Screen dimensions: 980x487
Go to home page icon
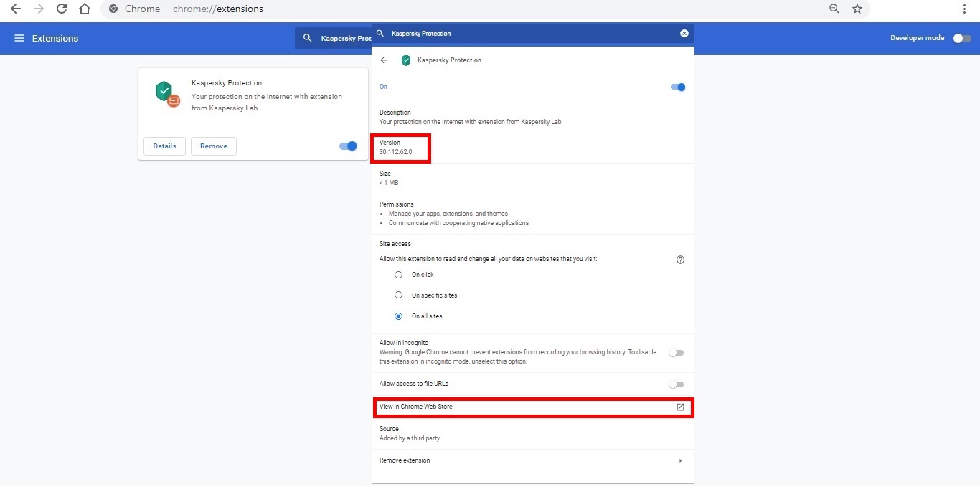click(x=85, y=9)
